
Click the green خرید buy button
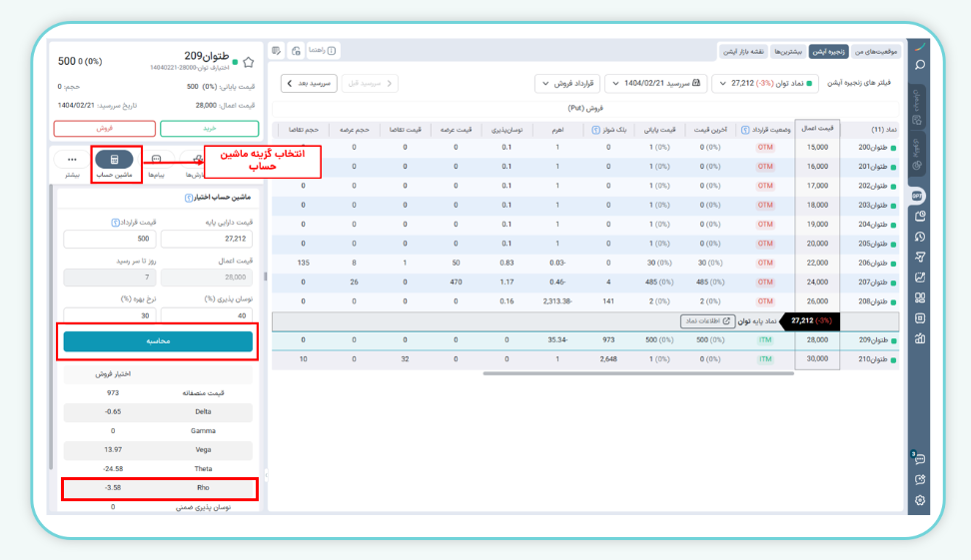[x=208, y=128]
